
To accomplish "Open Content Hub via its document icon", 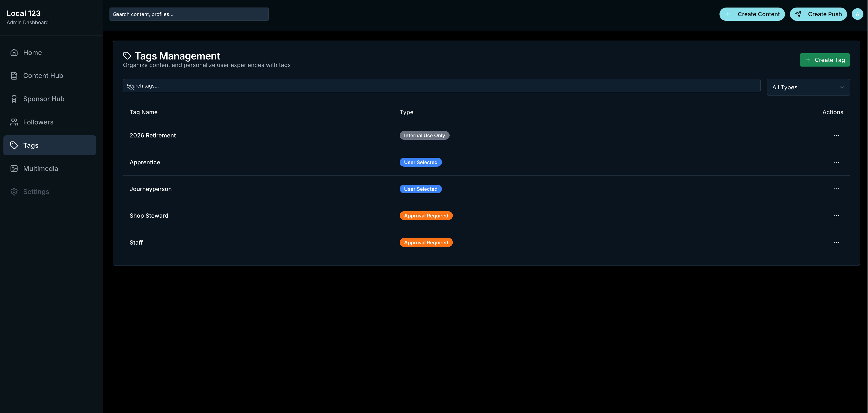I will click(x=14, y=75).
